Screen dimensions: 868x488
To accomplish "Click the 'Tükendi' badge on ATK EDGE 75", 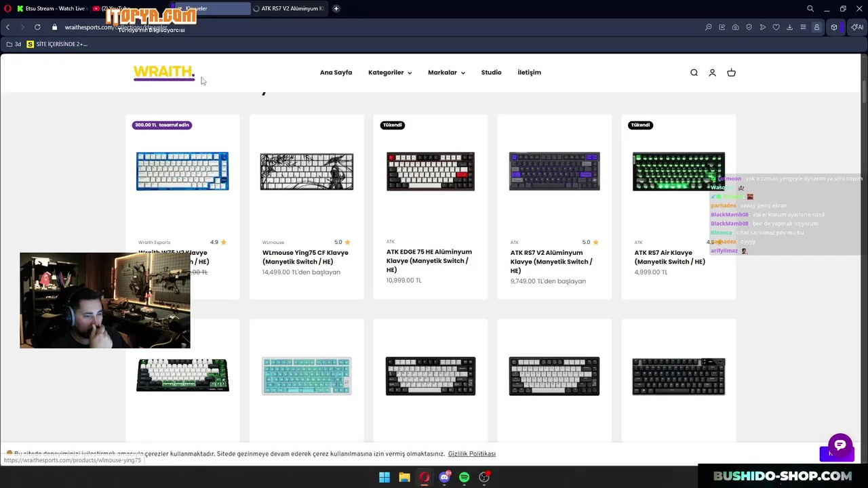I will click(x=393, y=125).
